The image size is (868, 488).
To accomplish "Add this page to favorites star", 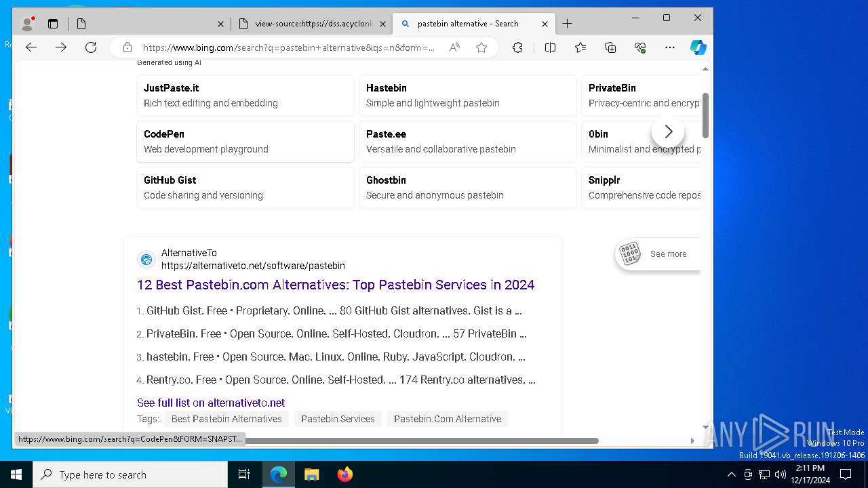I will [481, 47].
